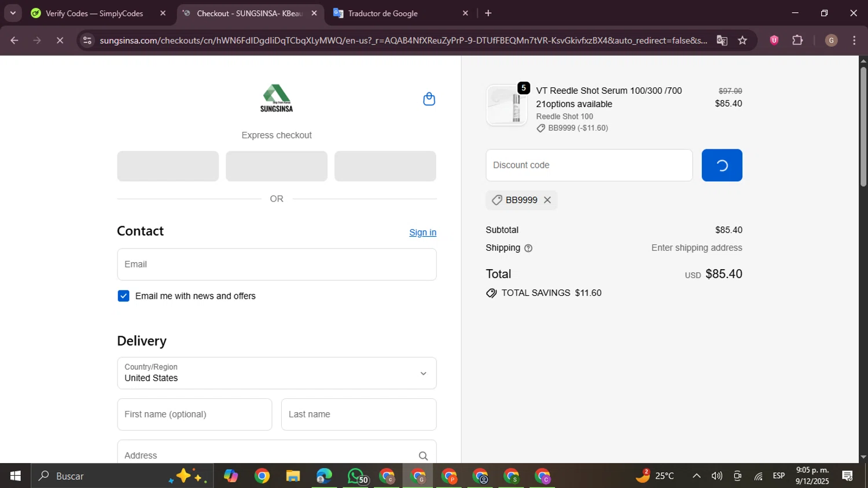Viewport: 868px width, 488px height.
Task: Close the Checkout - SUNGSINSA tab
Action: pos(314,13)
